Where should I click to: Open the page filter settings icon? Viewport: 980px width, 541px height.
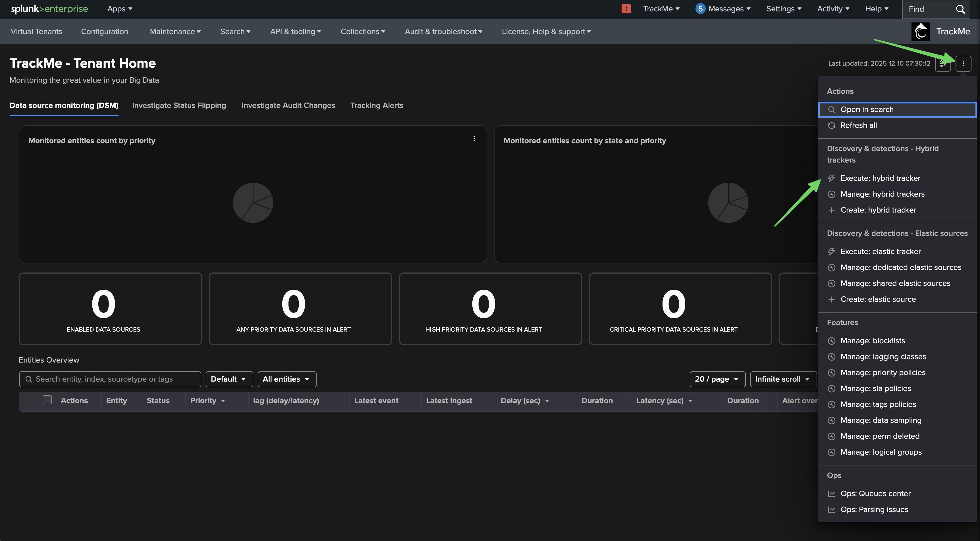(943, 64)
